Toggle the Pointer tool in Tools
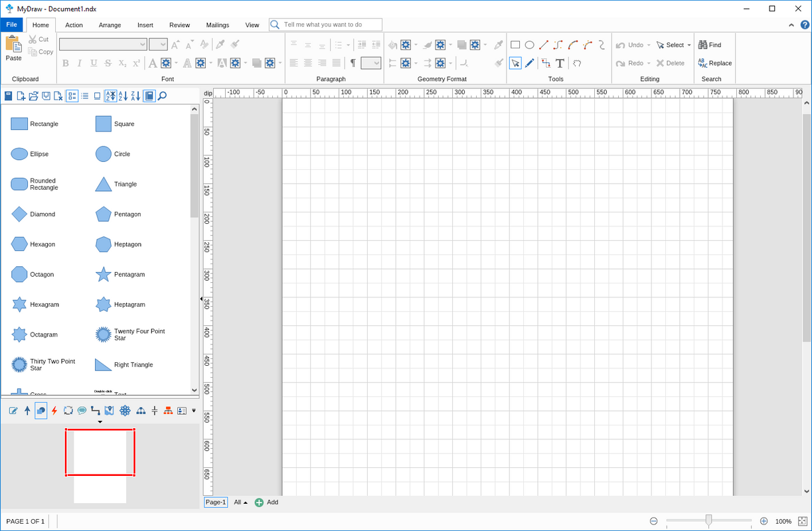The image size is (812, 531). pos(515,63)
